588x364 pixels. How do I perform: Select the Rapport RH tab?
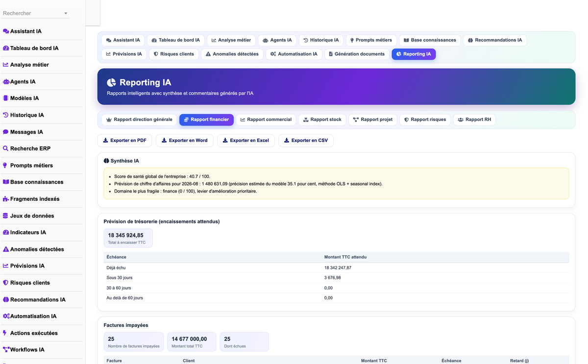pyautogui.click(x=474, y=120)
